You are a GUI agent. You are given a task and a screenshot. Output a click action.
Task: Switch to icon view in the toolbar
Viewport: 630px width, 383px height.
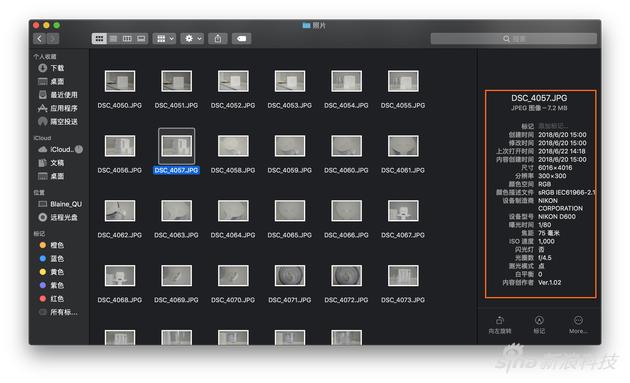(x=99, y=39)
